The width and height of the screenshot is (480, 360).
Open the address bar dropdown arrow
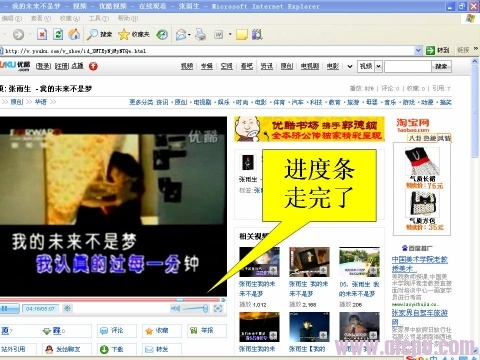click(x=418, y=51)
